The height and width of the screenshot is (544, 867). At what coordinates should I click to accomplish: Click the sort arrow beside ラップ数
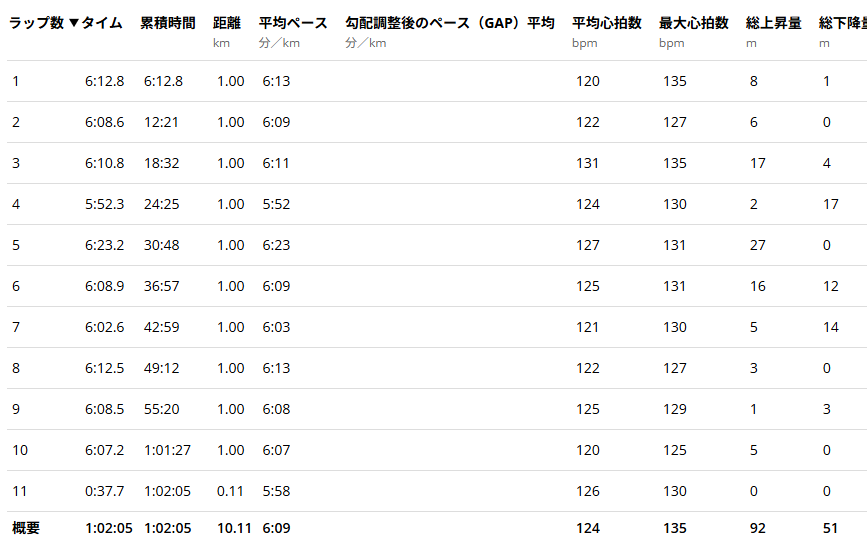pyautogui.click(x=73, y=23)
